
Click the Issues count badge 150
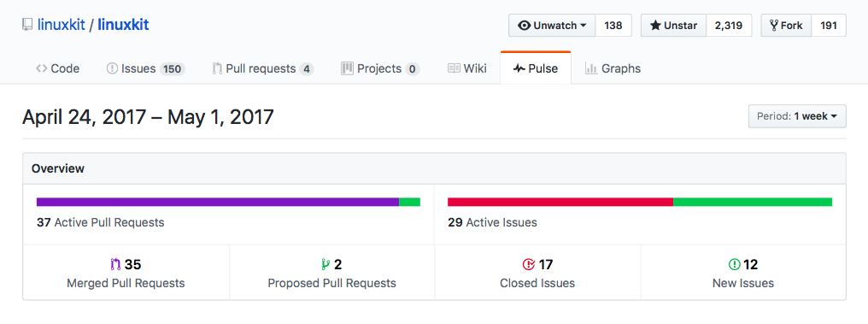click(173, 69)
